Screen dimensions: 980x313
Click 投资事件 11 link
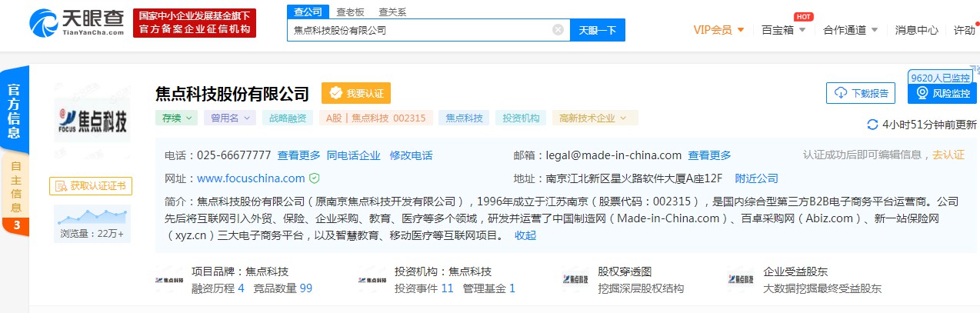point(424,288)
